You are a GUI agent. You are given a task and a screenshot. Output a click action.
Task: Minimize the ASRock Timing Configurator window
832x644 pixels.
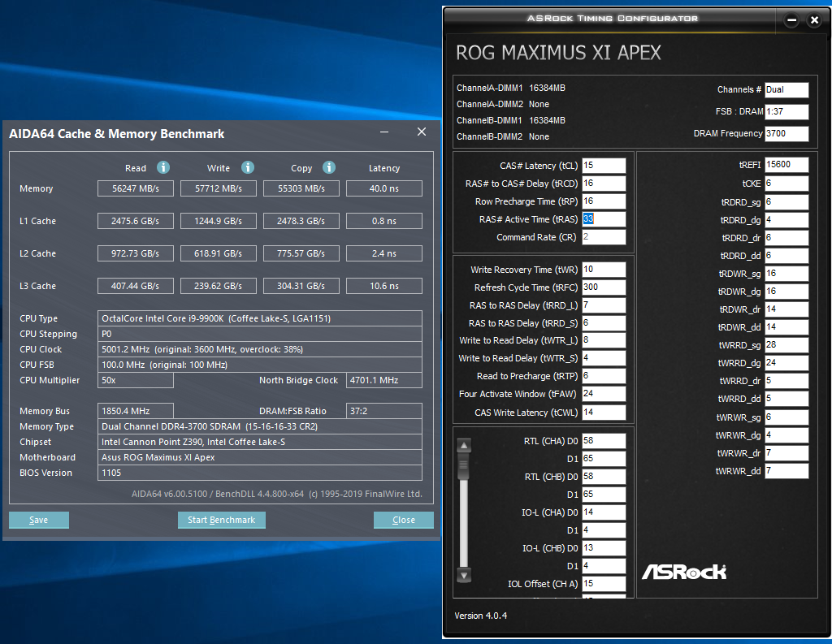(x=791, y=20)
